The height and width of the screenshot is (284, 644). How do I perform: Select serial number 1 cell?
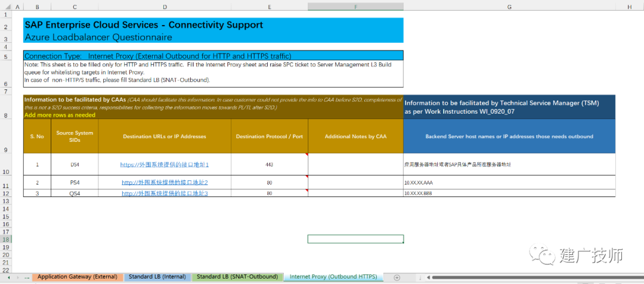click(37, 164)
